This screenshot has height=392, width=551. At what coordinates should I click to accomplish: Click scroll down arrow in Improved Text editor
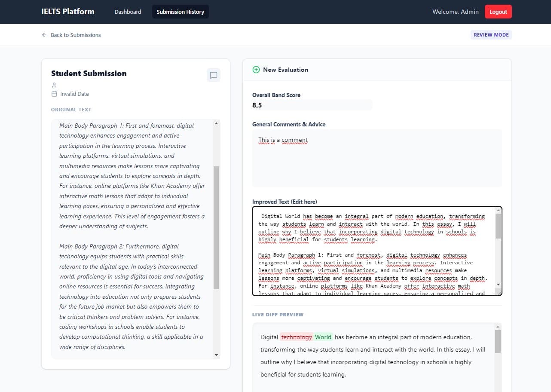point(498,285)
